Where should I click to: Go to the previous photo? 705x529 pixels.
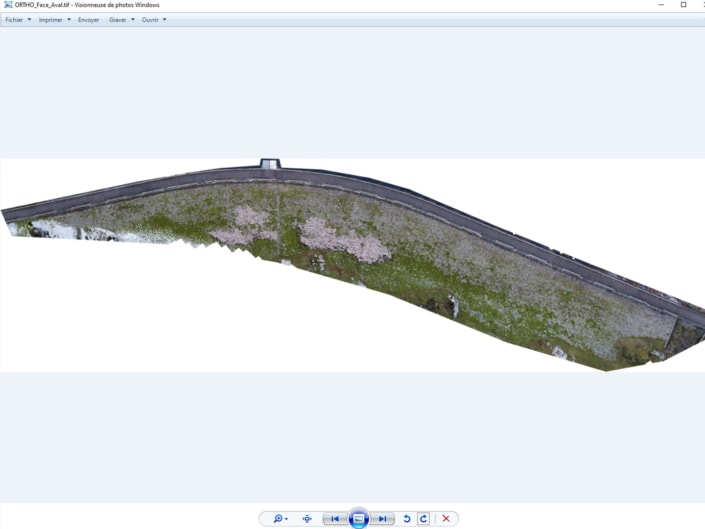tap(335, 519)
